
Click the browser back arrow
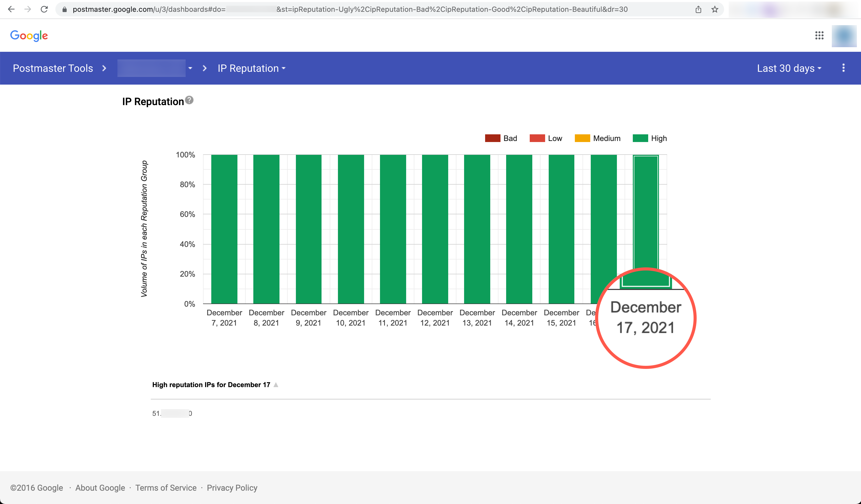pyautogui.click(x=11, y=9)
